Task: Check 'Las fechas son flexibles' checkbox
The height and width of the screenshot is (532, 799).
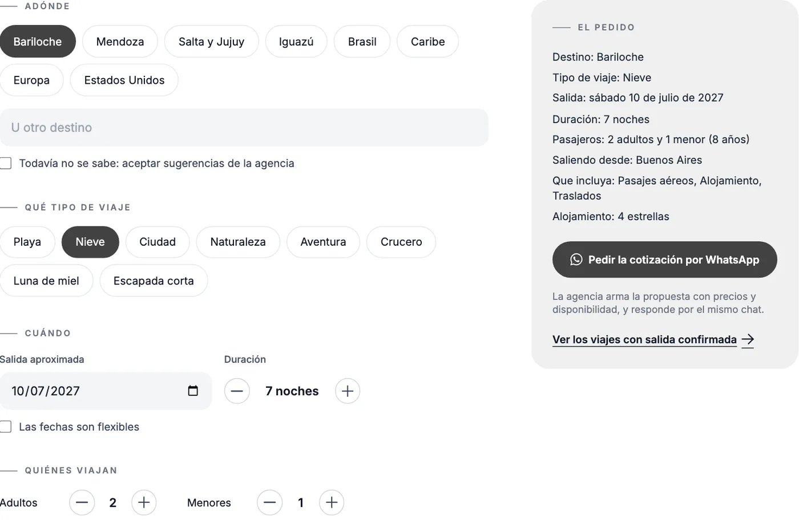Action: click(x=6, y=427)
